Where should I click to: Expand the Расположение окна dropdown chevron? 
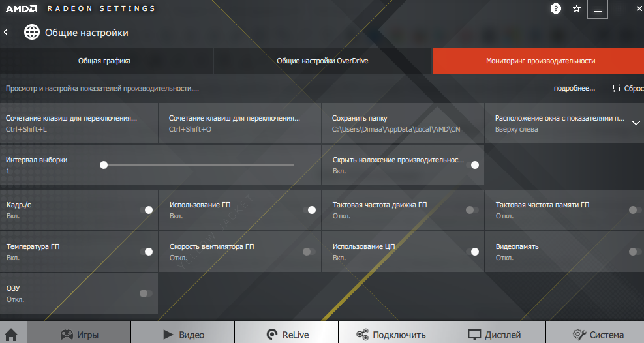636,123
